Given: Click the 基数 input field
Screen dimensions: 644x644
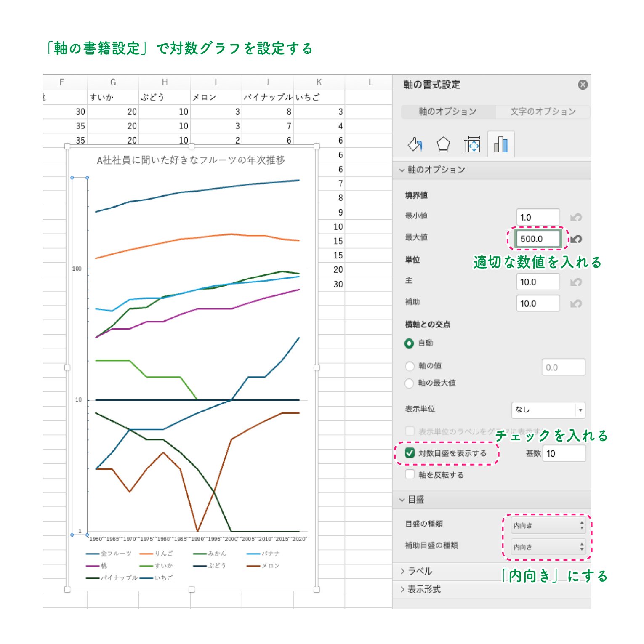Looking at the screenshot, I should click(564, 453).
